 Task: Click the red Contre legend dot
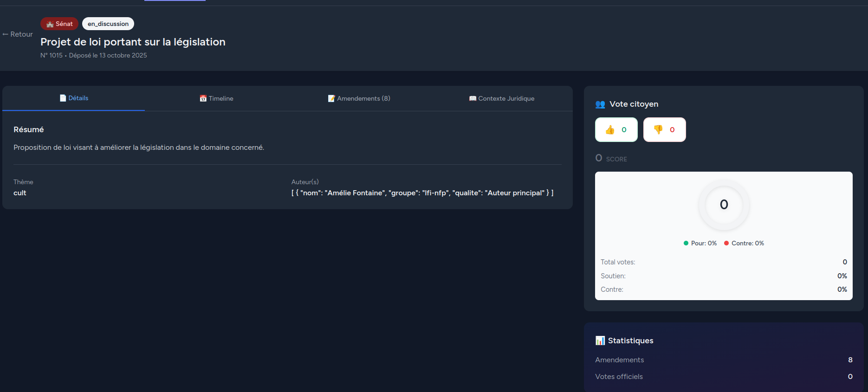tap(726, 244)
